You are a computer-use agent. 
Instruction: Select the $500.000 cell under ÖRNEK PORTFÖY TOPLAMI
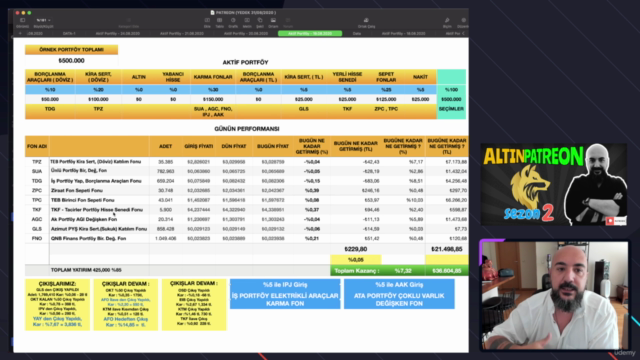coord(71,60)
